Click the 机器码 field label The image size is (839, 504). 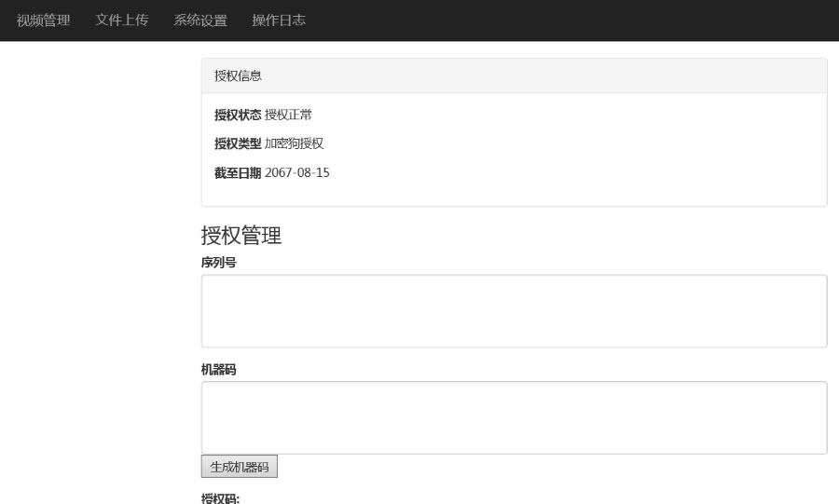coord(218,370)
